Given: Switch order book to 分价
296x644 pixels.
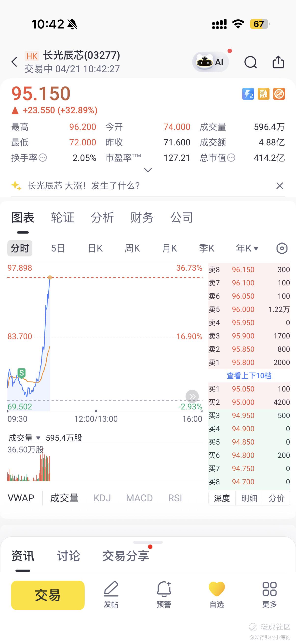Looking at the screenshot, I should click(277, 498).
